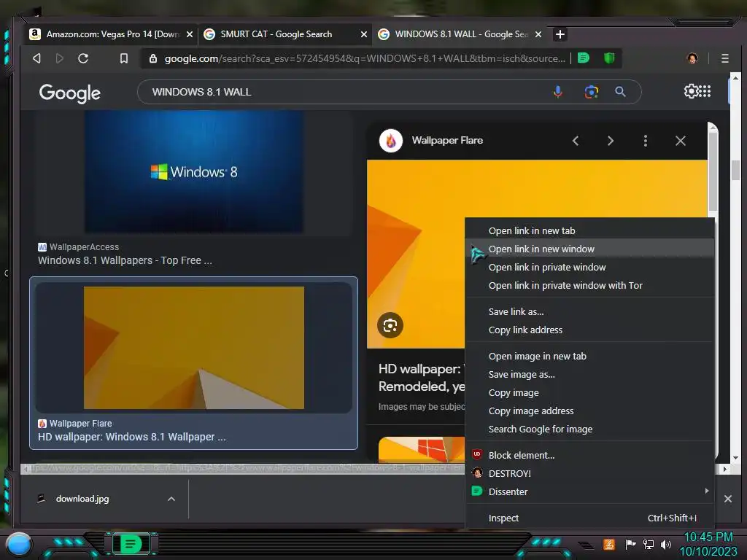Select Save image as...

589,374
